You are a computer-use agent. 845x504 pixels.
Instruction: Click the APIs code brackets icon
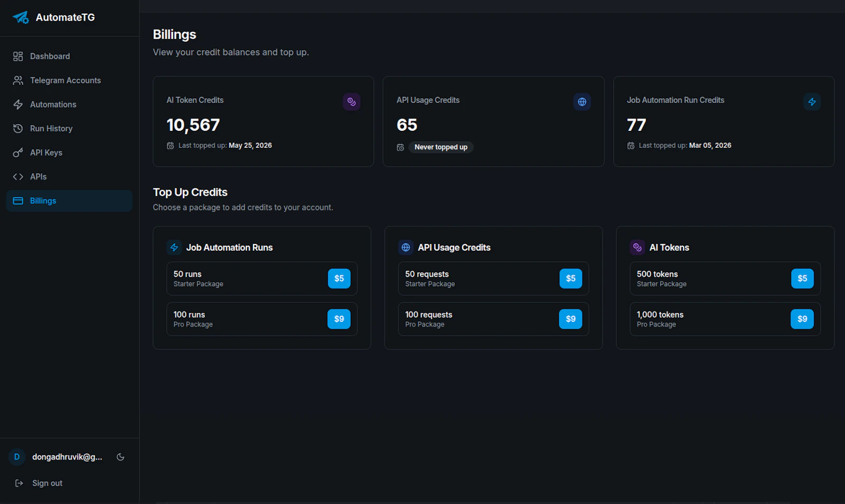18,177
